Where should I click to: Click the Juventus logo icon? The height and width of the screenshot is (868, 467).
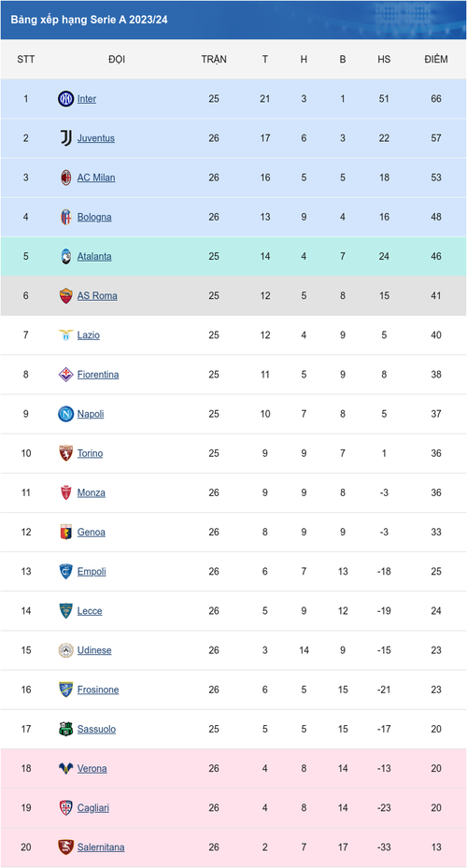[65, 138]
